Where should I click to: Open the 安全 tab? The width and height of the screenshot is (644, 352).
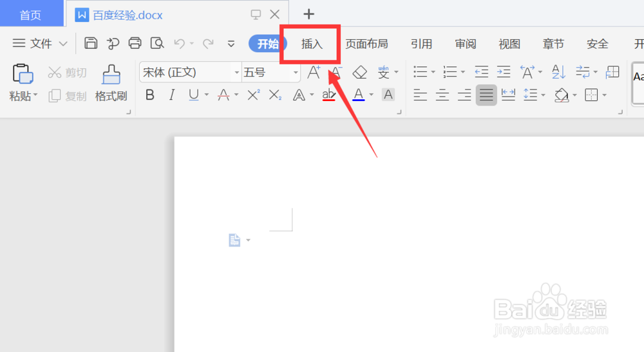tap(597, 44)
